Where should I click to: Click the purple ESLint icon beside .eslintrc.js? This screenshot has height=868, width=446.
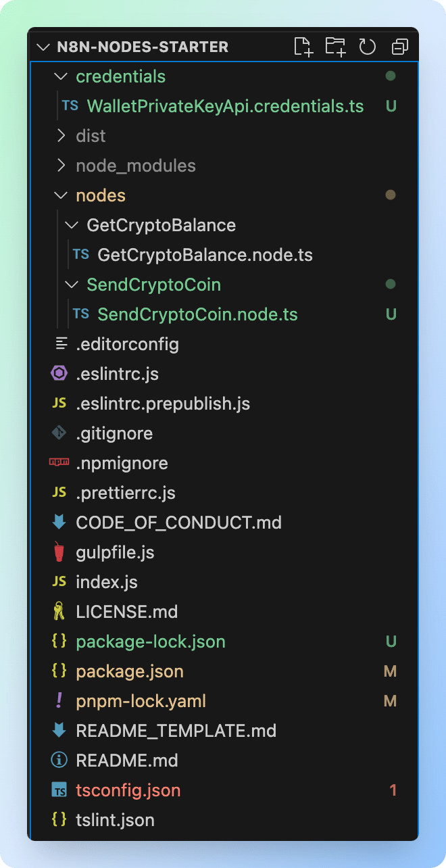click(x=59, y=374)
